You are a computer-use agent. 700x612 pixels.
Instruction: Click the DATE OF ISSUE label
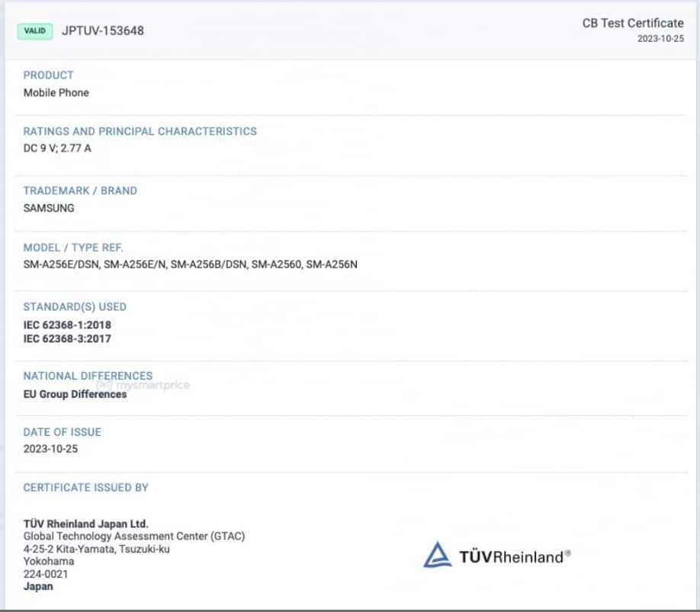pos(63,432)
